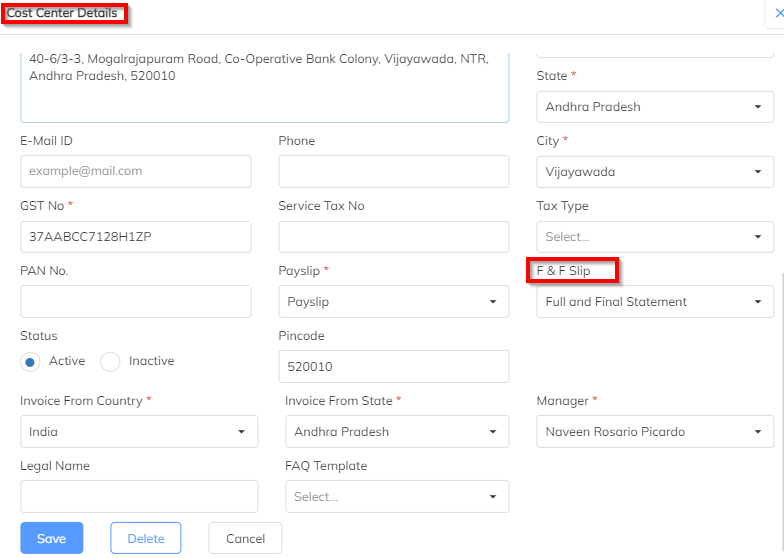Image resolution: width=784 pixels, height=558 pixels.
Task: Open the City dropdown showing Vijayawada
Action: point(655,172)
